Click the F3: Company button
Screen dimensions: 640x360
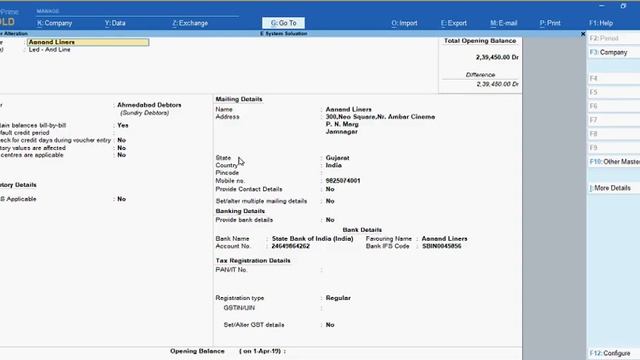pos(613,52)
